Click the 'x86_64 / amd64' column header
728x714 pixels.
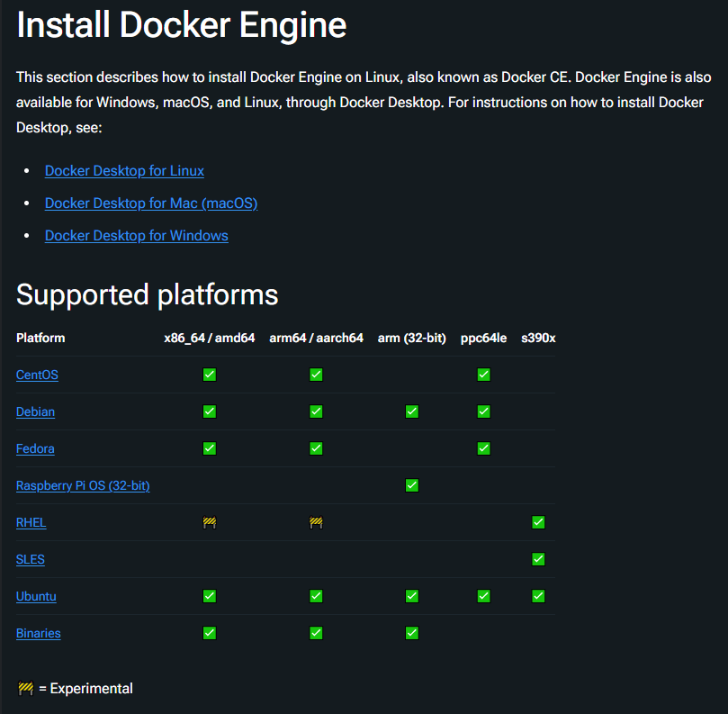pyautogui.click(x=210, y=338)
